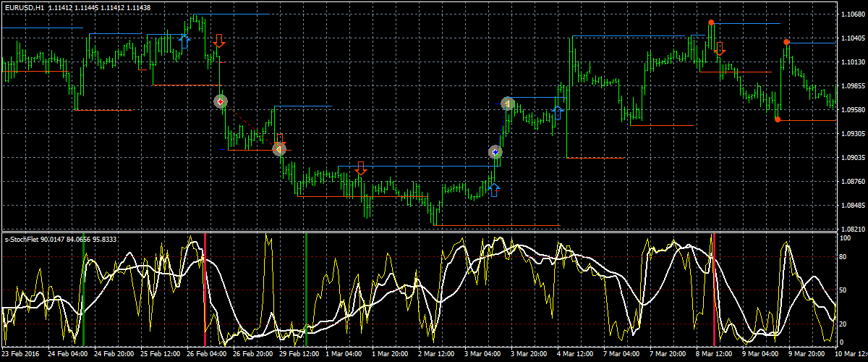Click the first green vertical line in the stochastic panel

[84, 290]
